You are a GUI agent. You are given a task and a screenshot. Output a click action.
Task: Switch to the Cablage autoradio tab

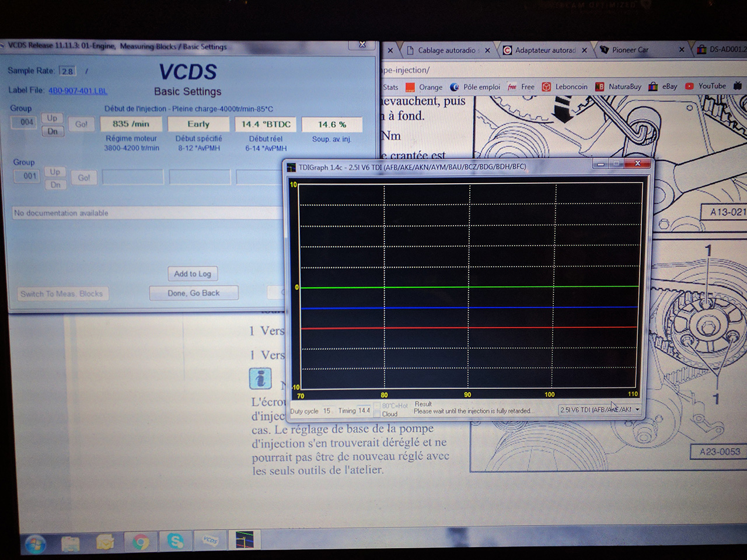[x=446, y=51]
